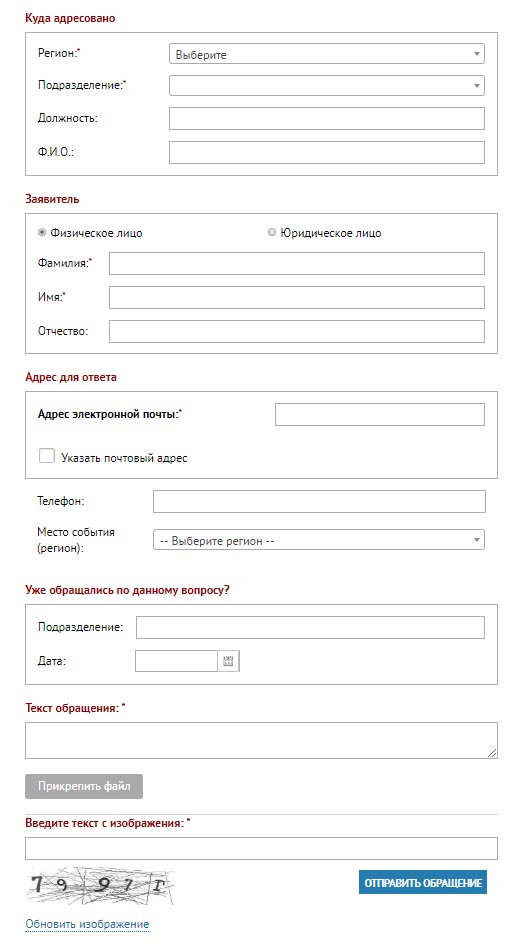This screenshot has height=946, width=510.
Task: Click the Прикрепить файл button
Action: click(84, 786)
